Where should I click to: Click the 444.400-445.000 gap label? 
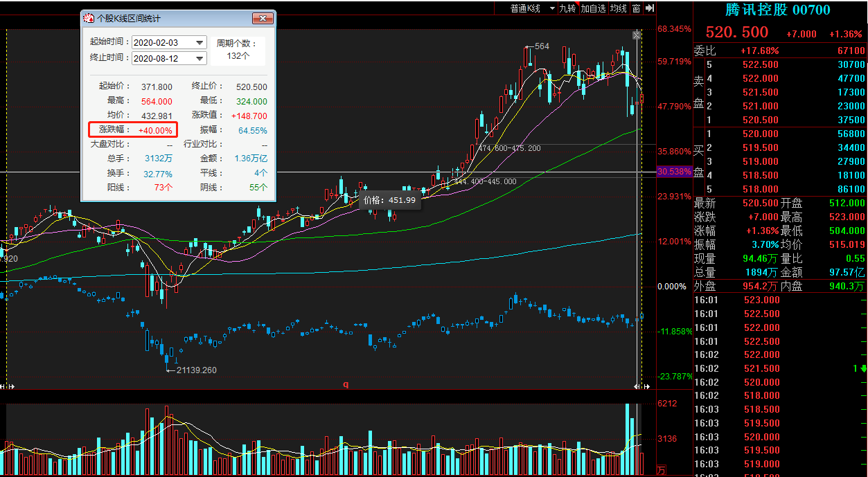[x=485, y=181]
